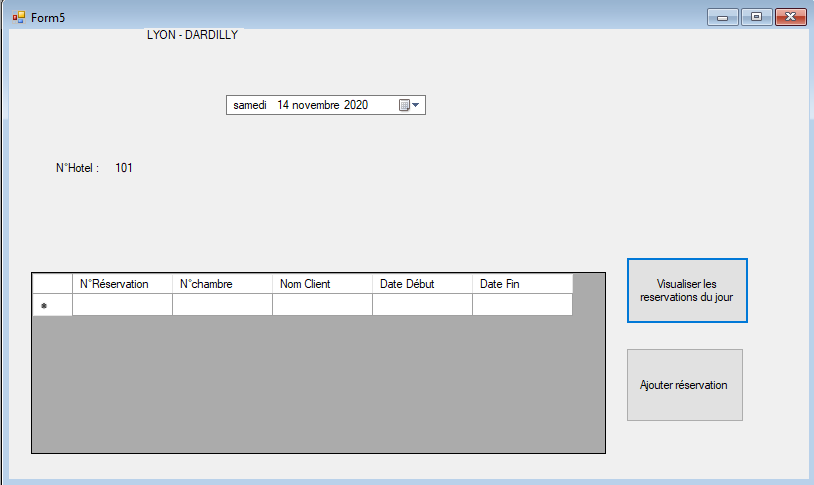Select the month 'novembre' in date field
This screenshot has height=485, width=814.
(317, 105)
